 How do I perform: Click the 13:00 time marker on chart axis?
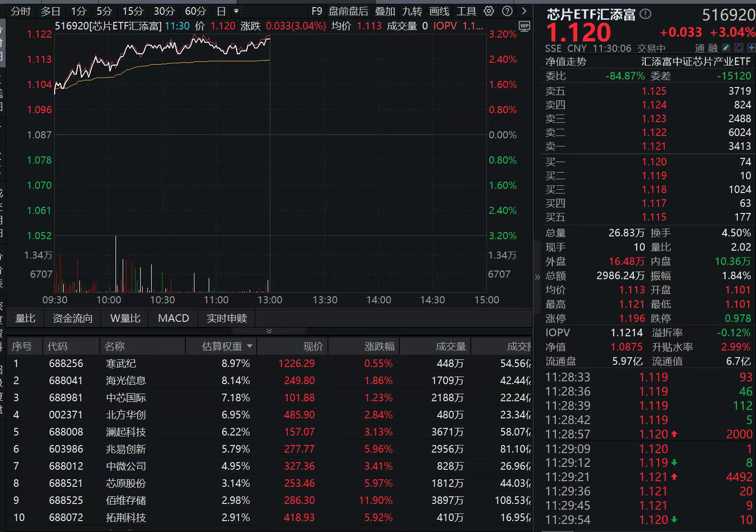pyautogui.click(x=270, y=300)
